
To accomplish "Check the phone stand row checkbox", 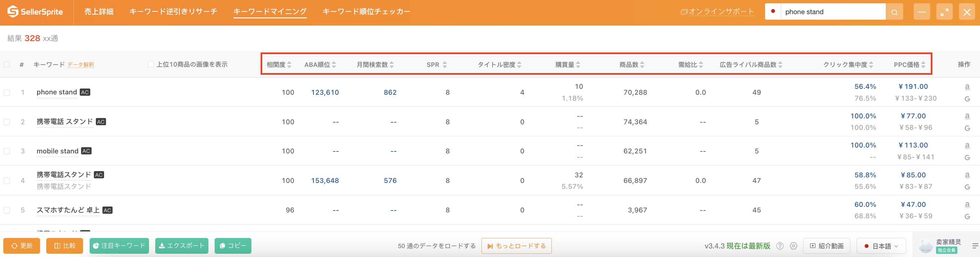I will tap(7, 93).
